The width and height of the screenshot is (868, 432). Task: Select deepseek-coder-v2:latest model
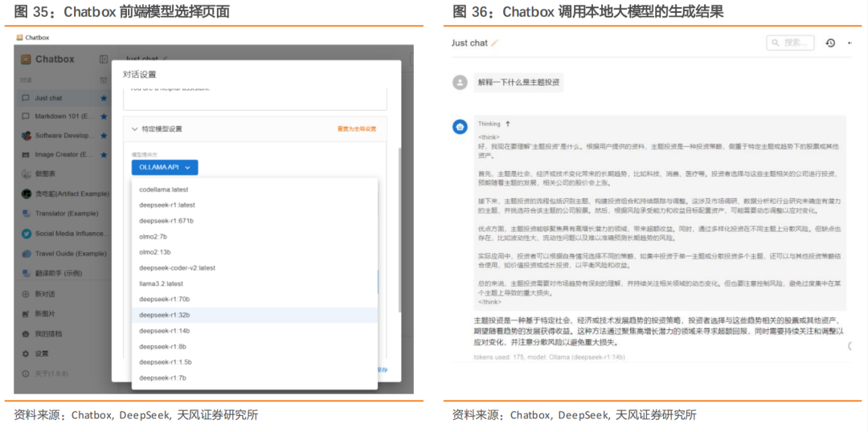pos(255,267)
